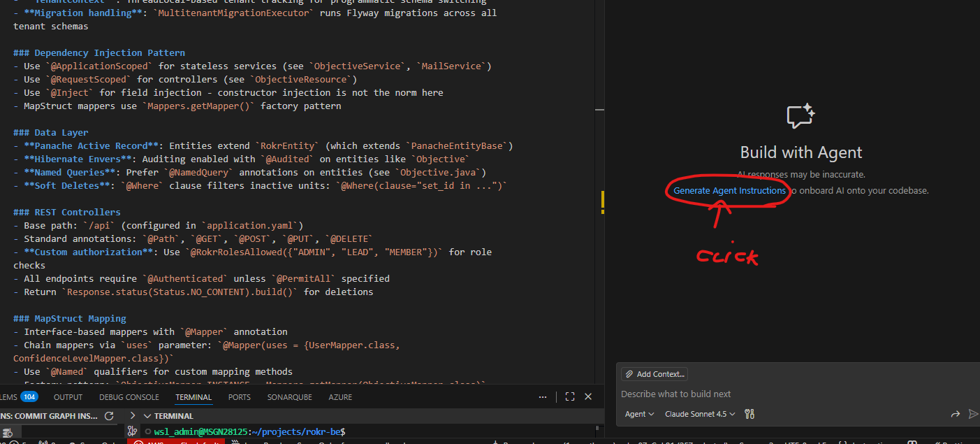The width and height of the screenshot is (980, 444).
Task: Click the forward arrow icon beside send
Action: click(x=956, y=414)
